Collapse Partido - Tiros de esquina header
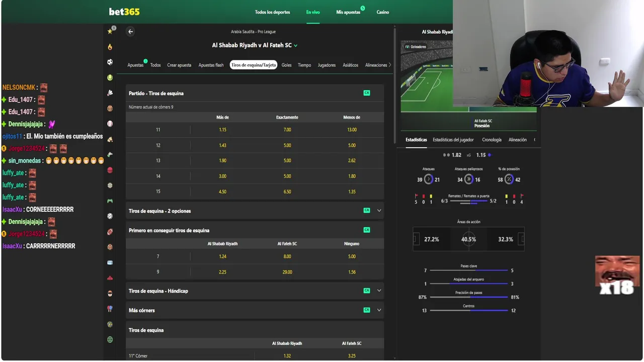Screen dimensions: 644x362 click(255, 93)
